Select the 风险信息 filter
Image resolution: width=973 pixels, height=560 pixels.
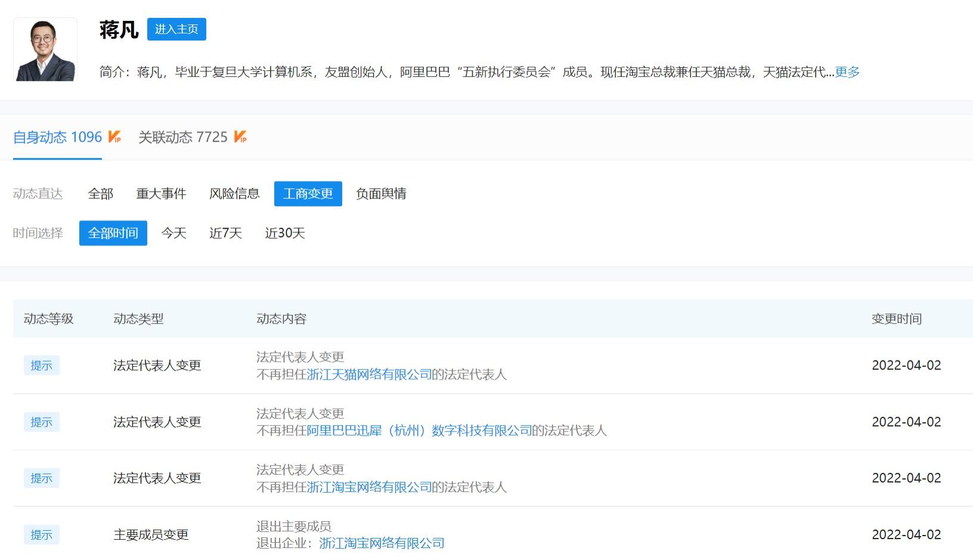click(234, 194)
